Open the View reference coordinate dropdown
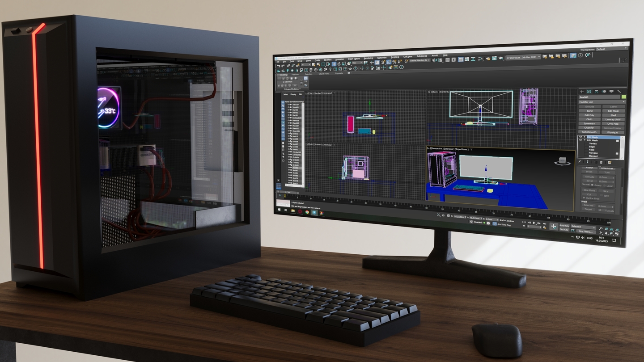Image resolution: width=644 pixels, height=362 pixels. tap(356, 63)
